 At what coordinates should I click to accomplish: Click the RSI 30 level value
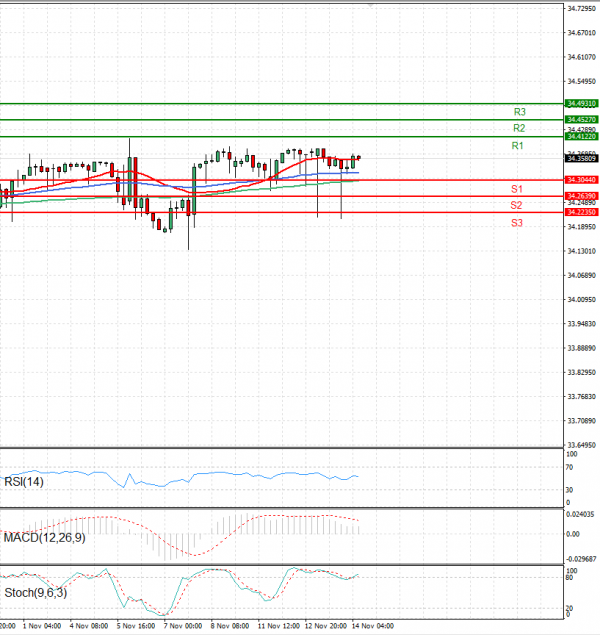[x=569, y=490]
